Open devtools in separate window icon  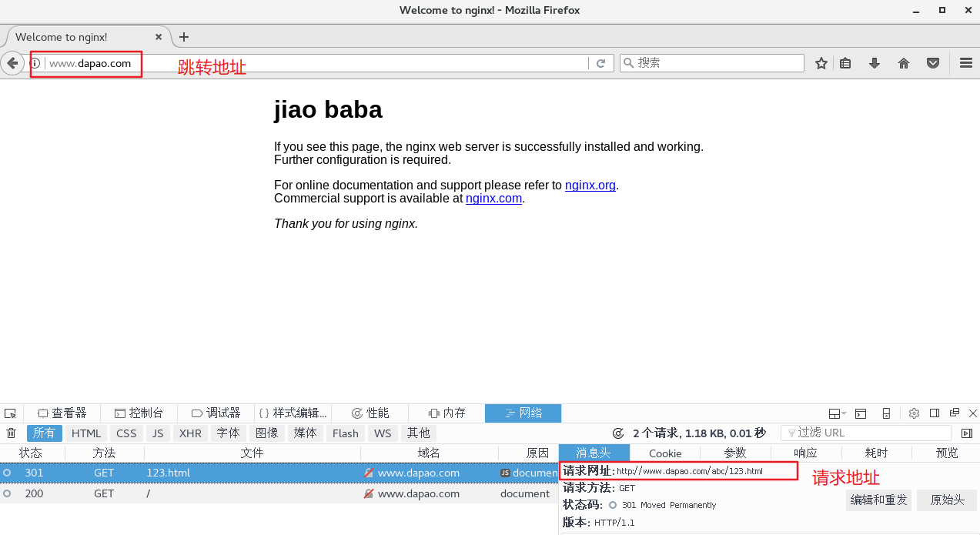(x=955, y=413)
